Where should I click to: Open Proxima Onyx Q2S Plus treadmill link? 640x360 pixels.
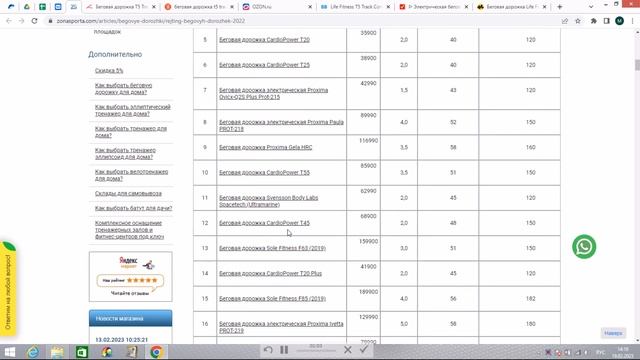tap(273, 93)
